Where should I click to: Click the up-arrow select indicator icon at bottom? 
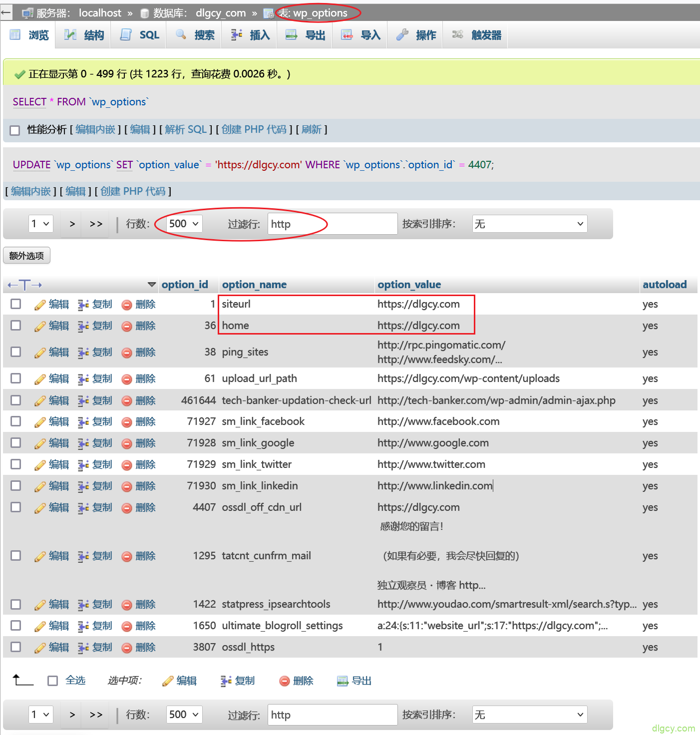click(x=23, y=680)
